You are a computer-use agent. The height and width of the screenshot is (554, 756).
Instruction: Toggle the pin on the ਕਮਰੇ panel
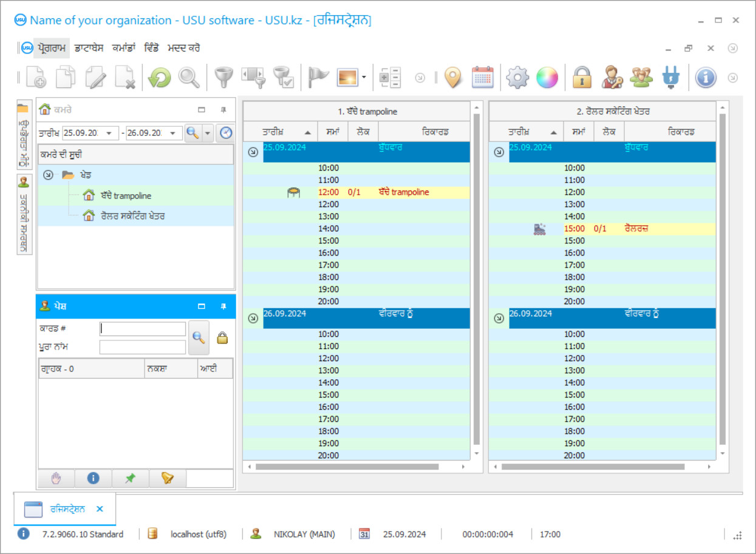tap(223, 110)
